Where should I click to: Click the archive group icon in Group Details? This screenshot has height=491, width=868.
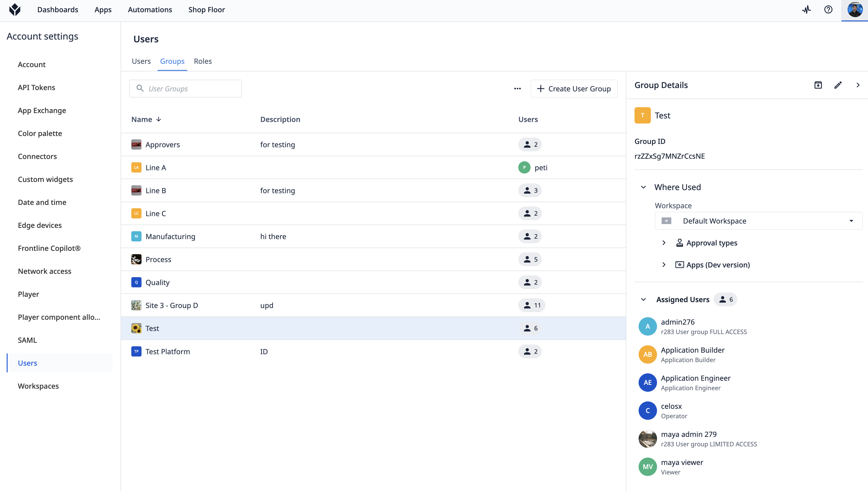pos(818,85)
